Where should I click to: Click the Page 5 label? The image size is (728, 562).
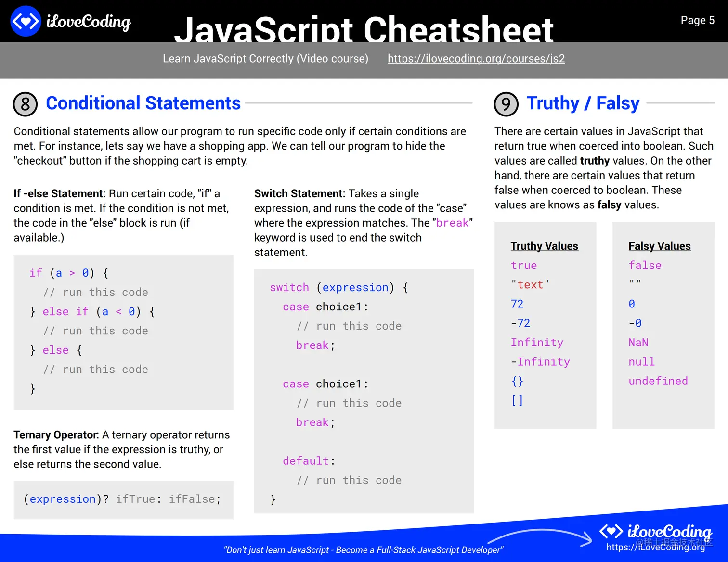click(x=697, y=20)
